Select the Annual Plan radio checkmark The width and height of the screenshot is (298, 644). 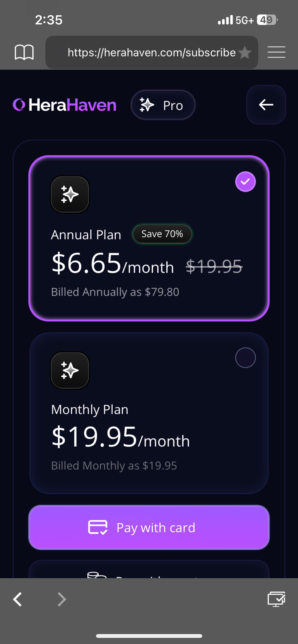(245, 182)
